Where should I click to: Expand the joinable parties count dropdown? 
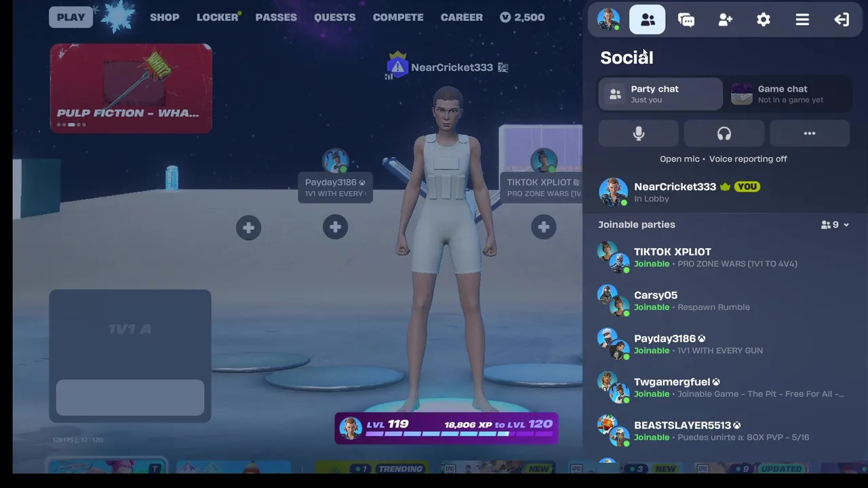click(835, 224)
